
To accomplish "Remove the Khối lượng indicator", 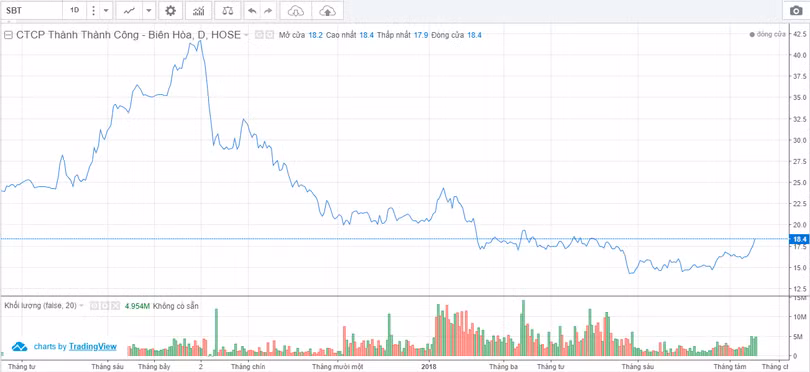I will coord(115,306).
